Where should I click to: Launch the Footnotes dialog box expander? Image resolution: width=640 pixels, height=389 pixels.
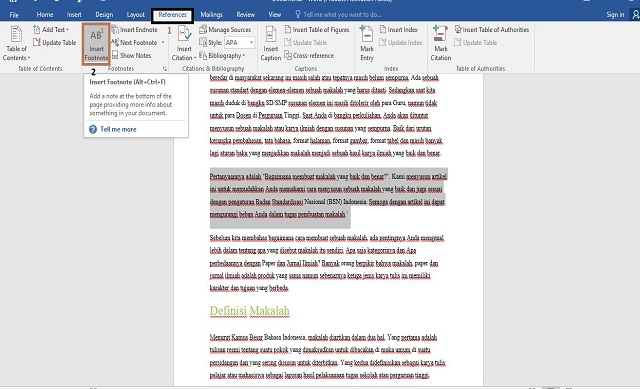tap(164, 69)
